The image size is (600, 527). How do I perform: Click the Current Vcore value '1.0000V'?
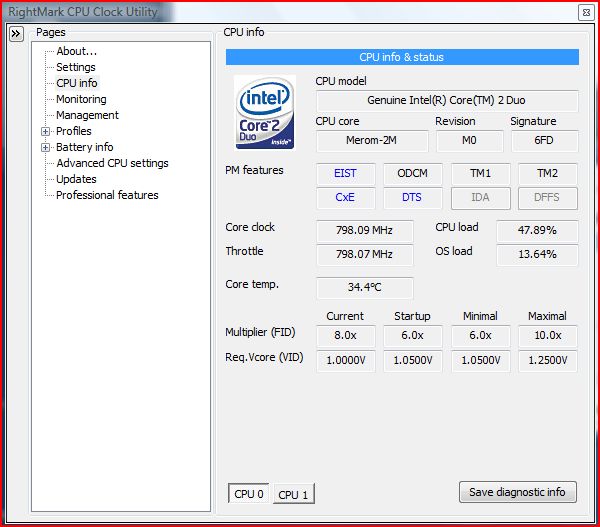346,361
